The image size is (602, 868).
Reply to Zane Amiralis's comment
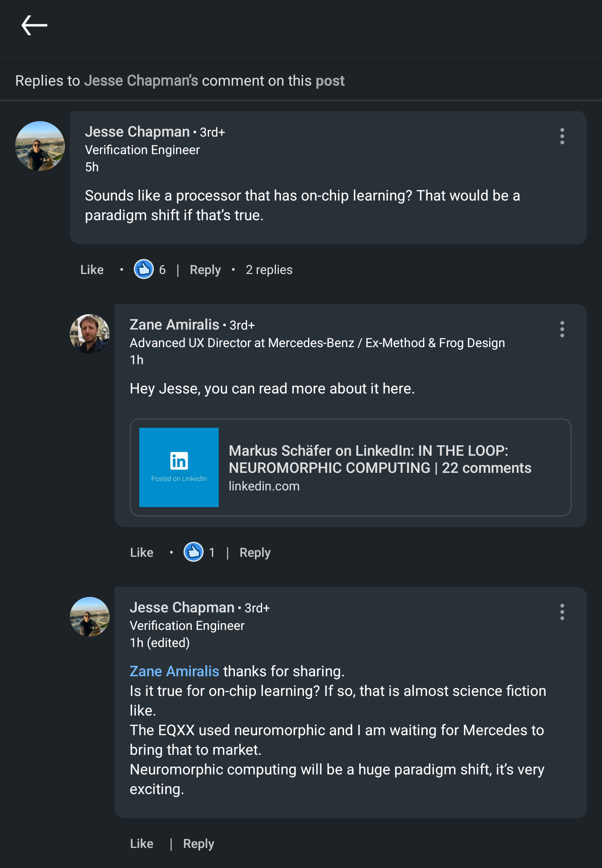pos(255,553)
